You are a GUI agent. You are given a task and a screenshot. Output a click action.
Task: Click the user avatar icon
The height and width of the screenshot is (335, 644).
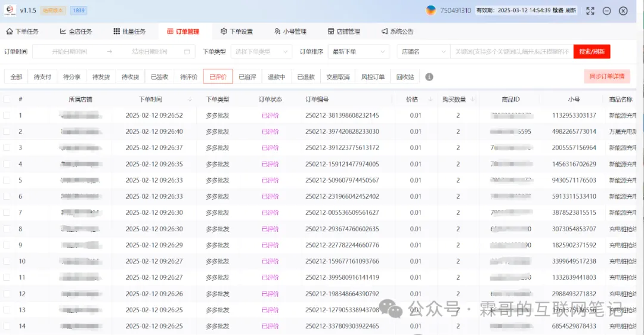pos(431,11)
